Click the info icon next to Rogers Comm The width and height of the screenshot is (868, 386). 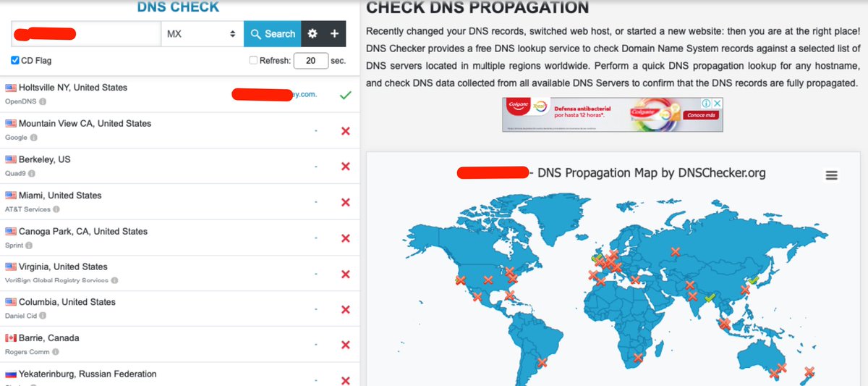click(55, 352)
